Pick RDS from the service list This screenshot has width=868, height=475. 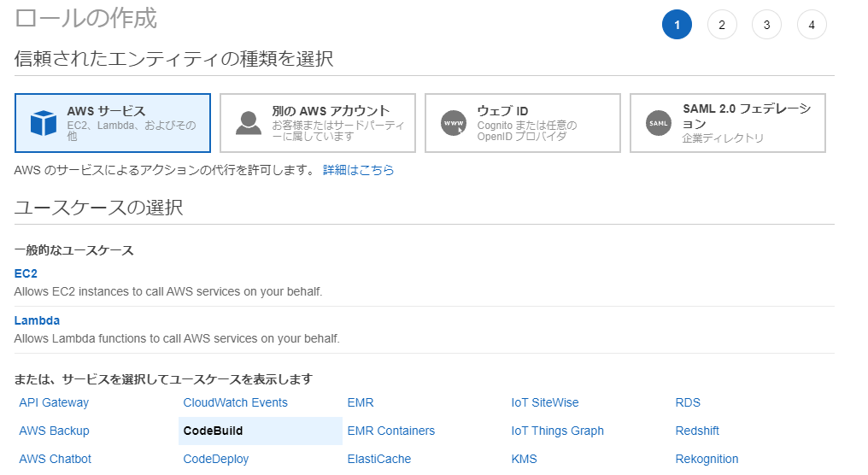(x=688, y=402)
